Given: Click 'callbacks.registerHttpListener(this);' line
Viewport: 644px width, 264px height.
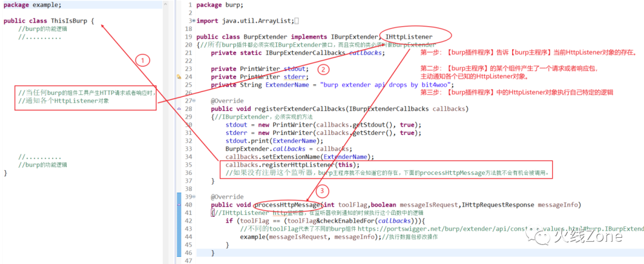Looking at the screenshot, I should (x=292, y=165).
